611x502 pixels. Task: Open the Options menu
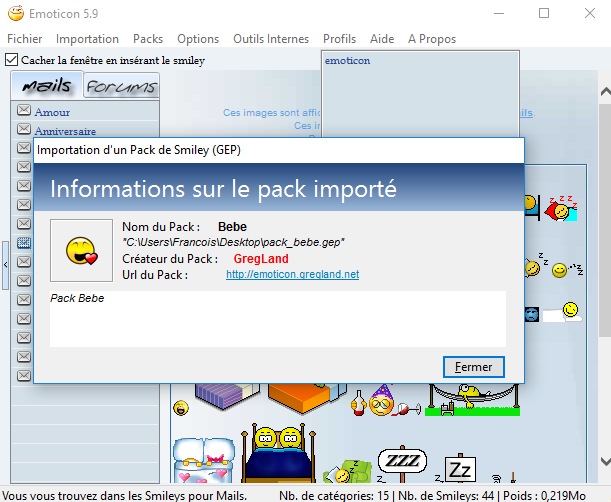click(198, 39)
